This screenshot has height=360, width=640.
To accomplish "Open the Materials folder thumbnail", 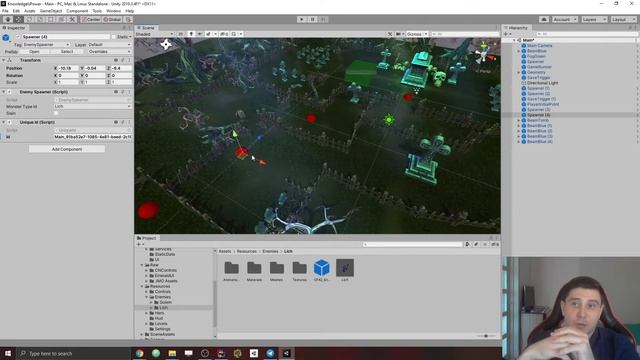I will coord(254,268).
